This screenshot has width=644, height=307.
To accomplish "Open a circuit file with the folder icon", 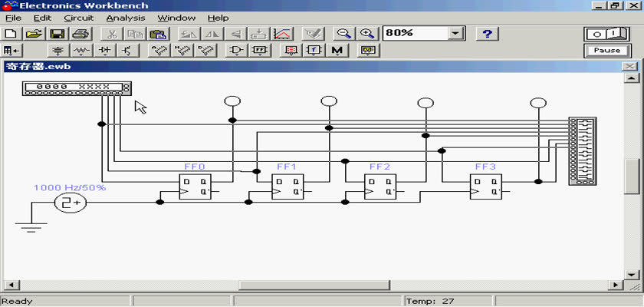I will tap(33, 34).
